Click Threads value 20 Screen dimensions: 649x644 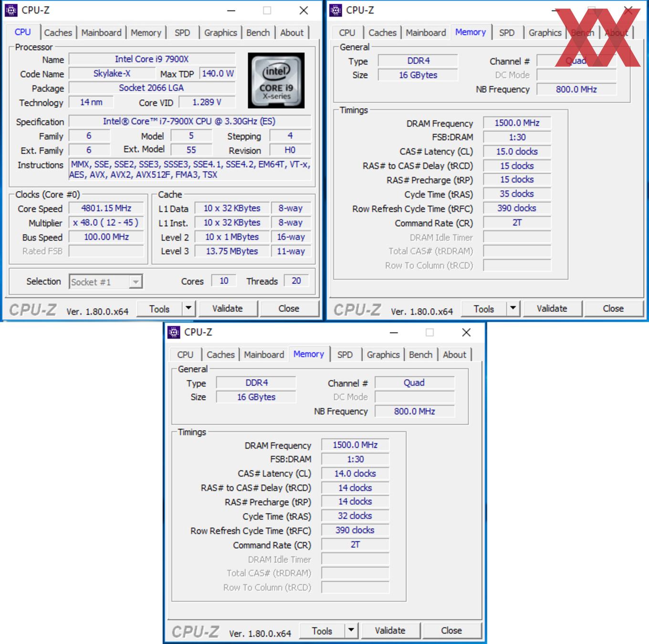296,281
